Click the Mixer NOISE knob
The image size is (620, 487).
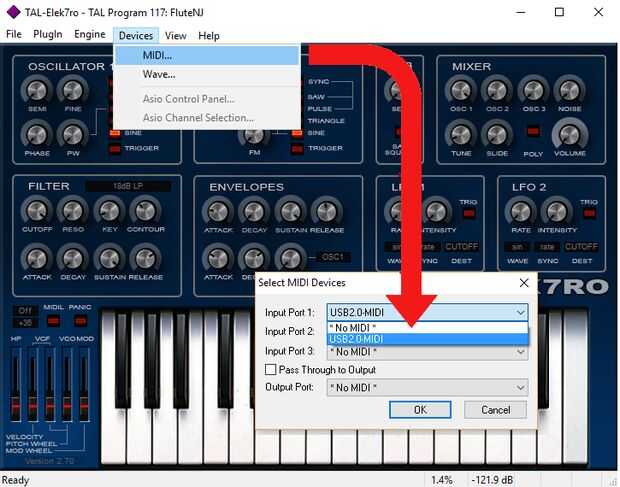[x=570, y=90]
